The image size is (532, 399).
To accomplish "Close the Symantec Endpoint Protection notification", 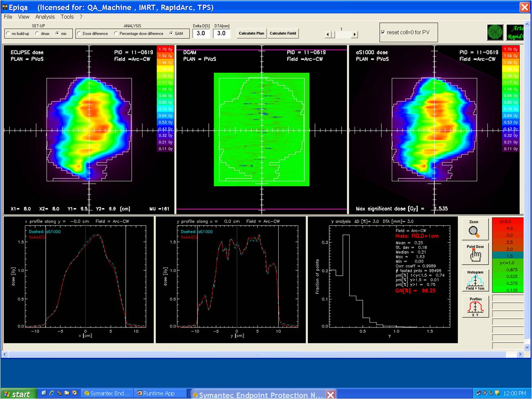I will pos(331,395).
